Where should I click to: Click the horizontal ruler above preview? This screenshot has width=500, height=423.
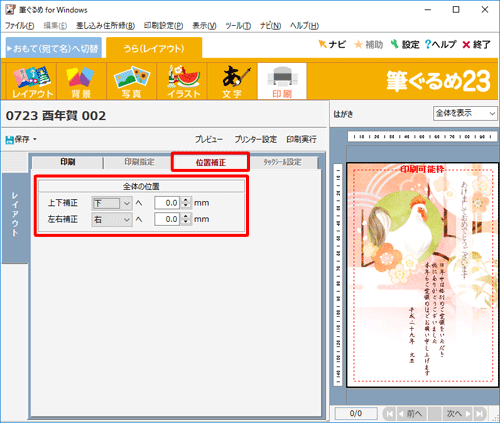(422, 137)
